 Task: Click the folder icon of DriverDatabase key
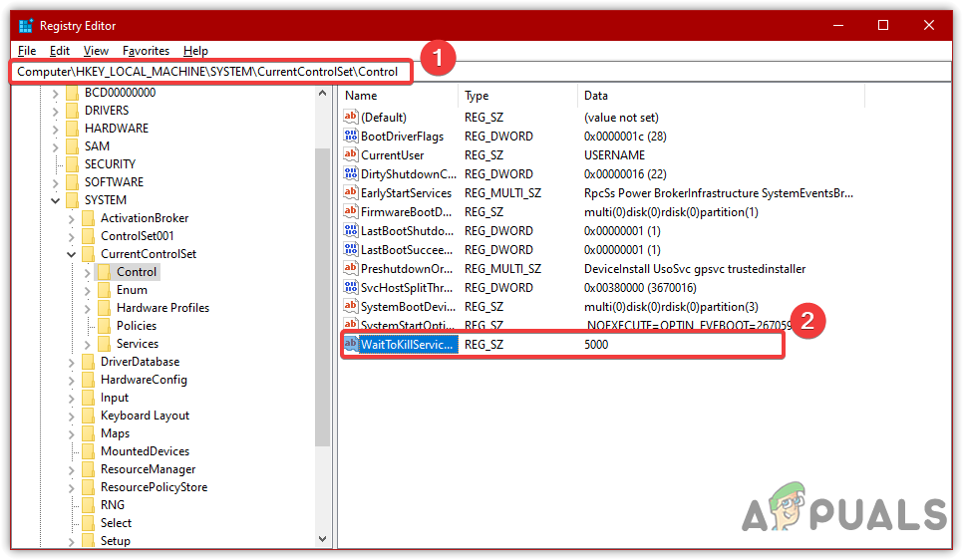click(89, 362)
